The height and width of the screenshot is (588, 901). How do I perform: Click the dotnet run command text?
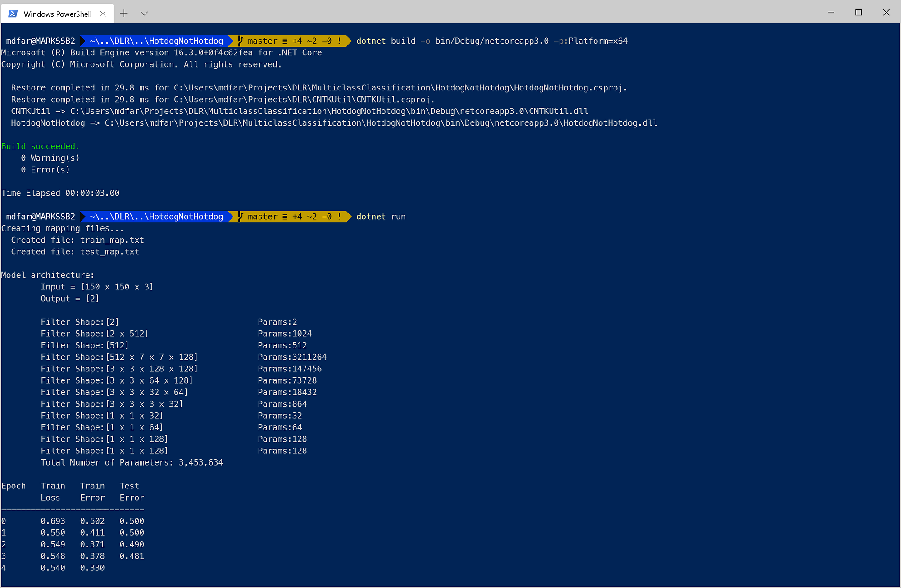pyautogui.click(x=381, y=217)
